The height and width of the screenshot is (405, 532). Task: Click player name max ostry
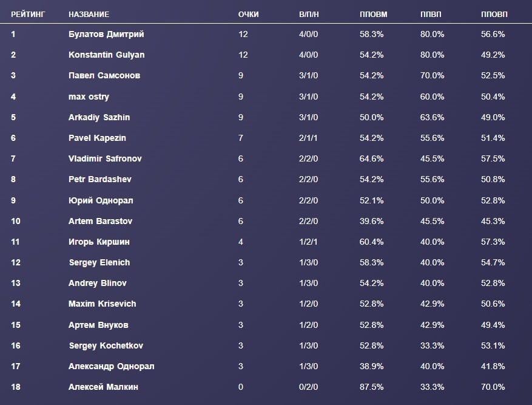(x=89, y=97)
